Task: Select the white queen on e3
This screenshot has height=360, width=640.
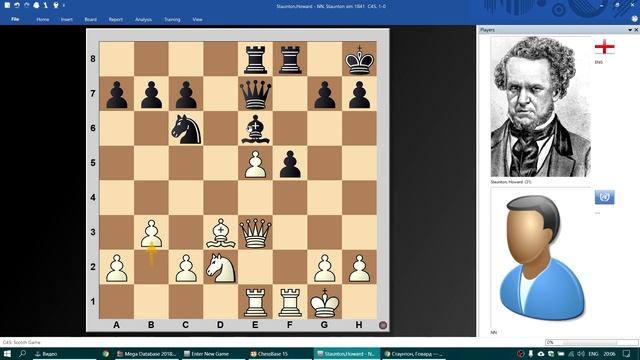Action: pyautogui.click(x=256, y=232)
